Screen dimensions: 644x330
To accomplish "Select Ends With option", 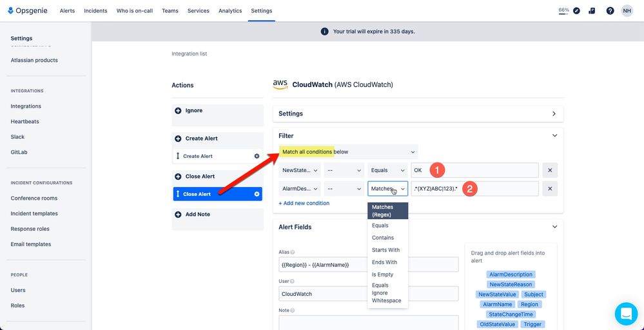I will coord(387,262).
